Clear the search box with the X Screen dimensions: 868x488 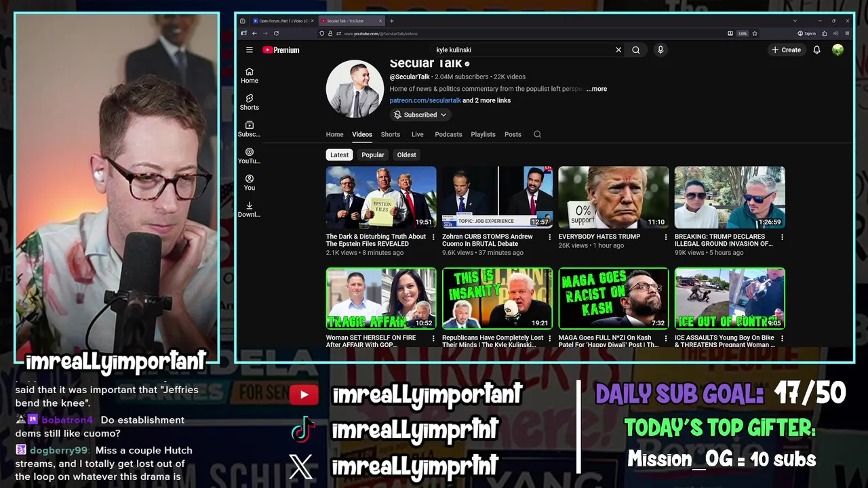tap(618, 49)
